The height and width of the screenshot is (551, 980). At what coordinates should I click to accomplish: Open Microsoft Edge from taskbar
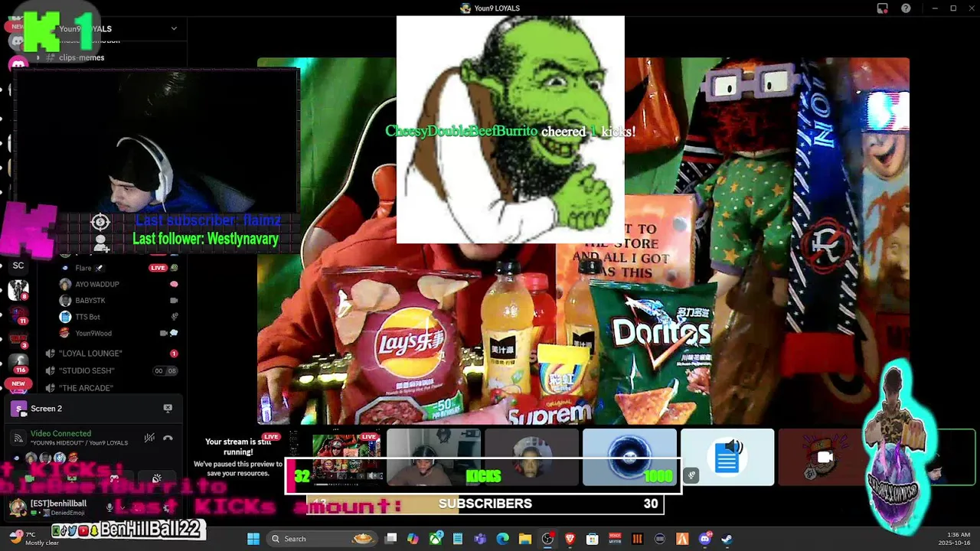[502, 539]
